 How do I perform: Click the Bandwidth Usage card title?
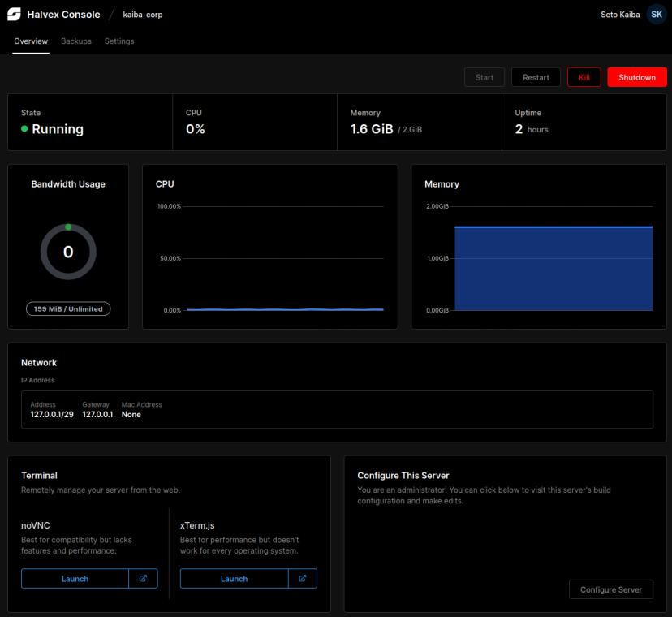tap(68, 184)
